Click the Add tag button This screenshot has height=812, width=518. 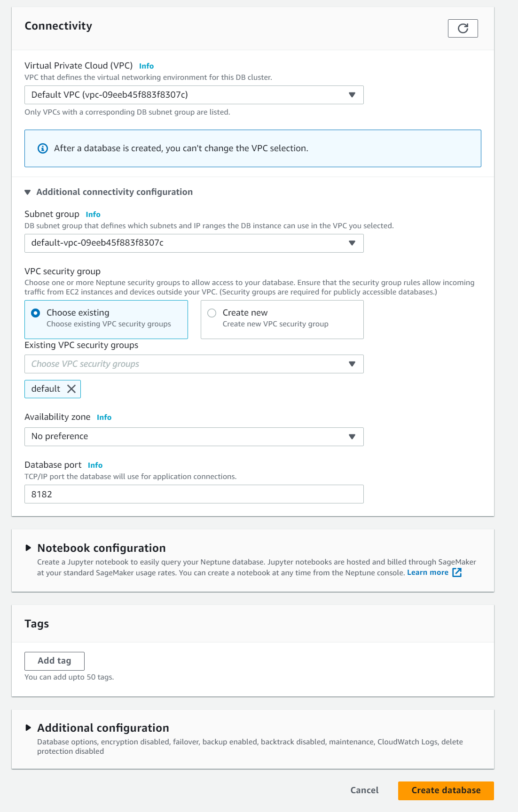click(55, 661)
